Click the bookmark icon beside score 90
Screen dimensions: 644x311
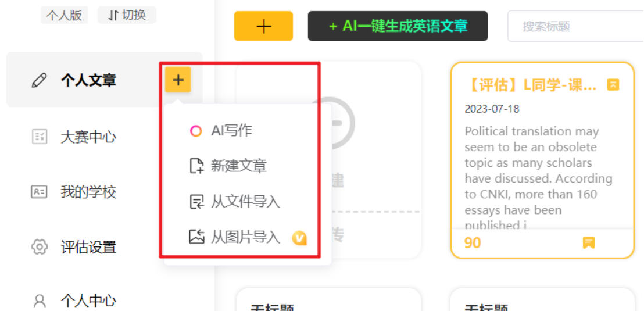point(589,243)
